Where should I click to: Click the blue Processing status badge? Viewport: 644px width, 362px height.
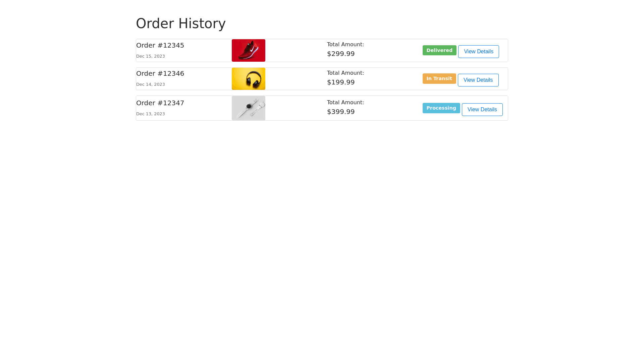click(x=441, y=108)
